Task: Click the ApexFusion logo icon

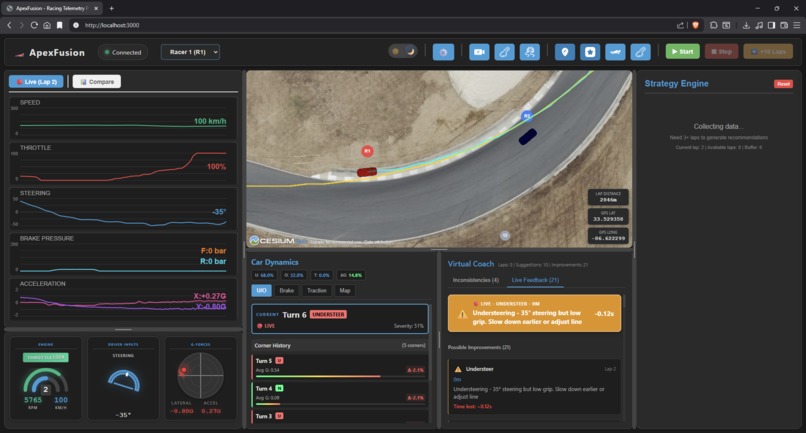Action: (20, 53)
